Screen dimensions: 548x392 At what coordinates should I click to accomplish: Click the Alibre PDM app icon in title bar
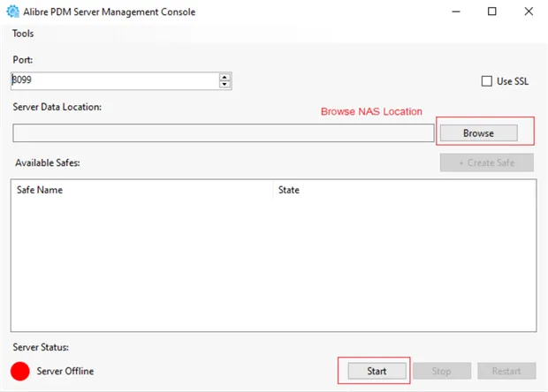tap(13, 11)
